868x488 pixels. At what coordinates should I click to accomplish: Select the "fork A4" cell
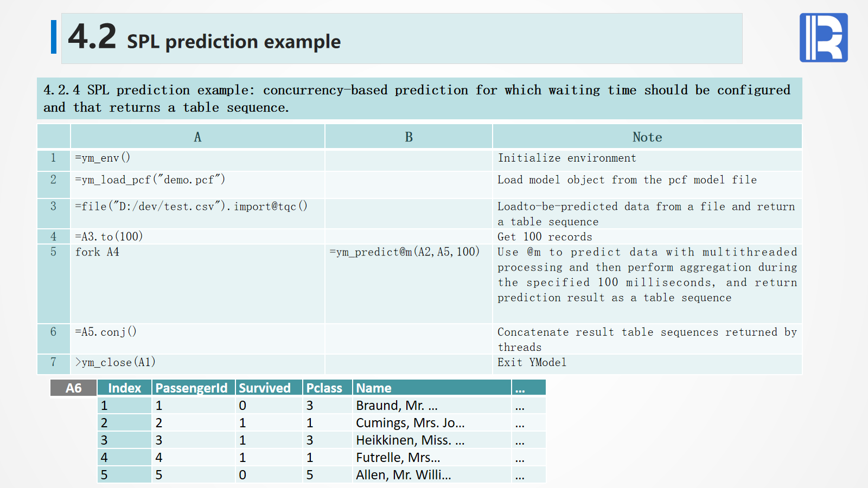click(x=98, y=252)
